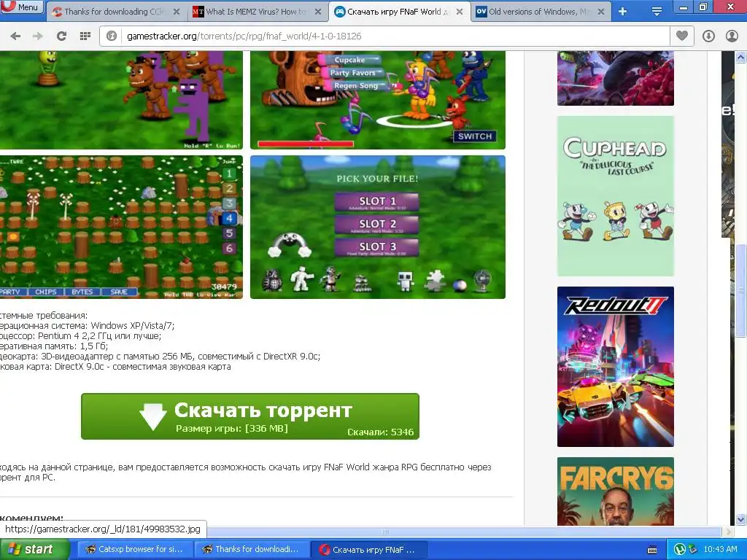Open the tab menu list icon
The height and width of the screenshot is (560, 747).
point(657,12)
